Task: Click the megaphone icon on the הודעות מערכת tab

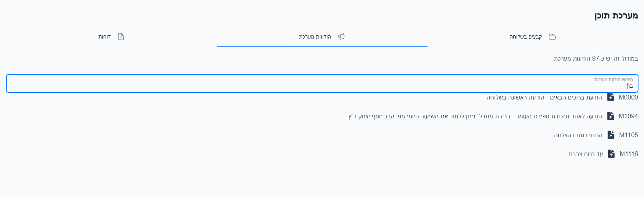Action: click(341, 37)
